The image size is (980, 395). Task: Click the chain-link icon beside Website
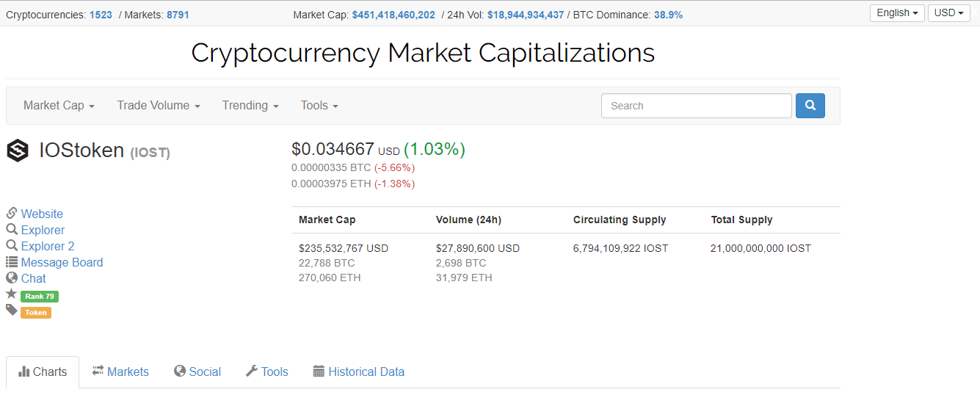click(x=12, y=214)
